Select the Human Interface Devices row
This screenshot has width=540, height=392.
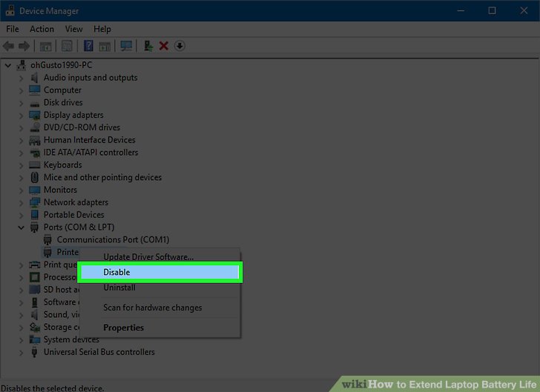click(89, 140)
